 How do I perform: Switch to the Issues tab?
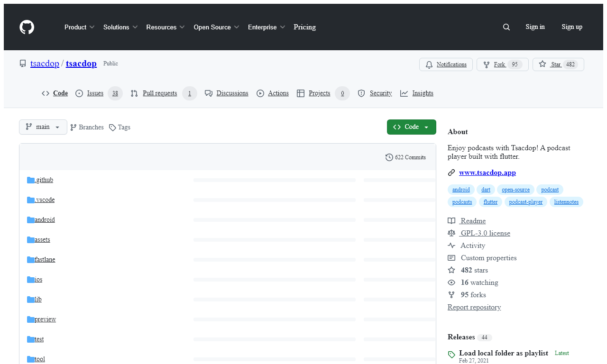coord(95,93)
